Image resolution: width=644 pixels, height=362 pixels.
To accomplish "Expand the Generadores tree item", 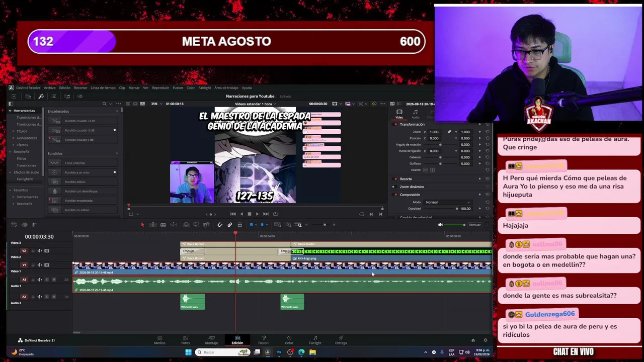I will 13,138.
